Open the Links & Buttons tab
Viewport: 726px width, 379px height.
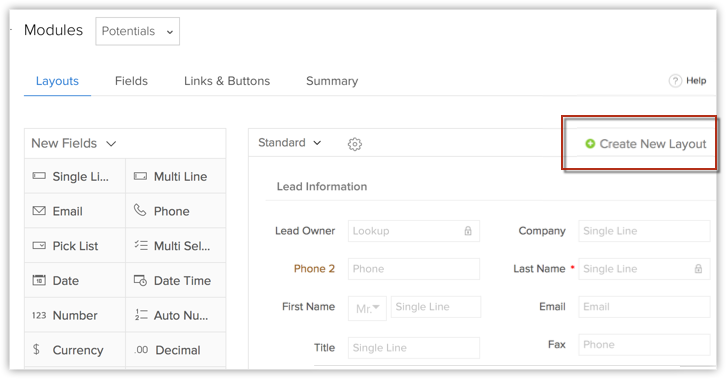(227, 81)
